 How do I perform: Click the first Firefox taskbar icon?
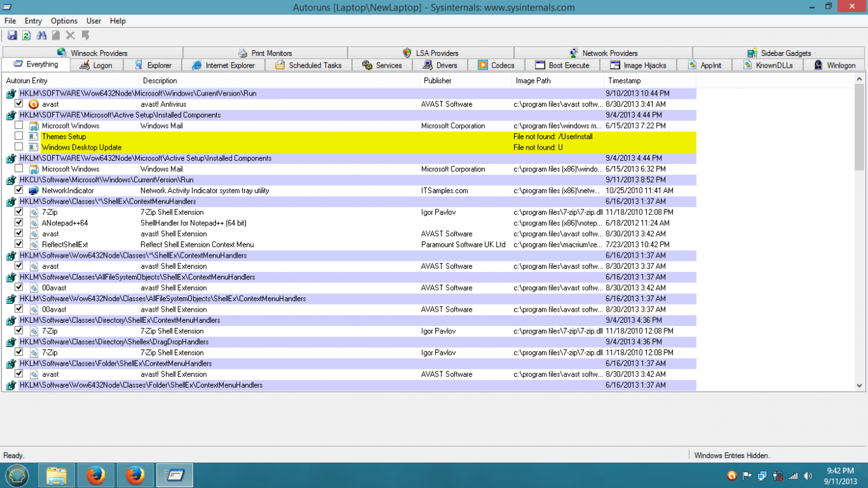[x=96, y=476]
